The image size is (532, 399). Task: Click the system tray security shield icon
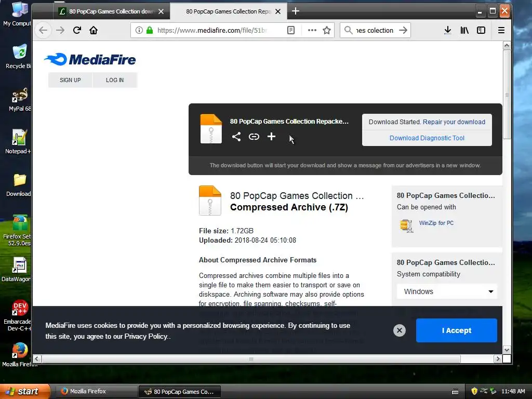point(474,391)
